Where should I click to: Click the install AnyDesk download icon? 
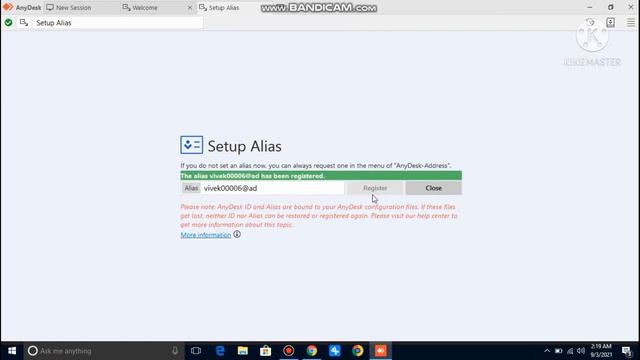coord(610,22)
